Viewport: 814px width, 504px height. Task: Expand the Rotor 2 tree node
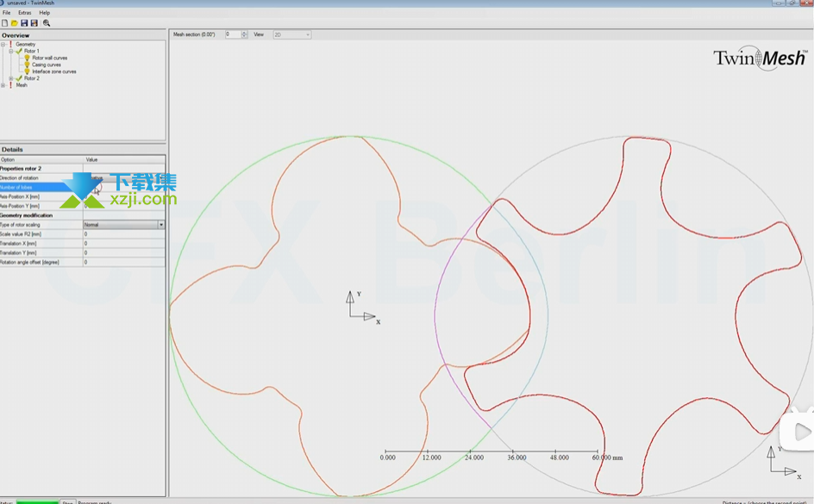point(11,78)
